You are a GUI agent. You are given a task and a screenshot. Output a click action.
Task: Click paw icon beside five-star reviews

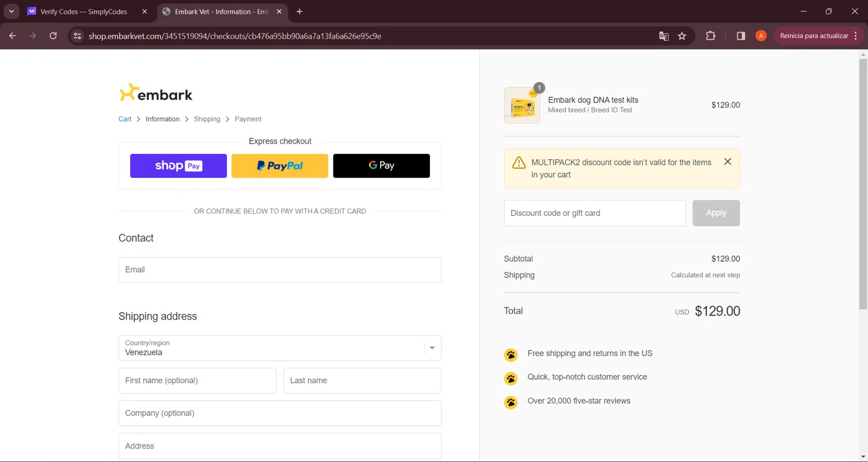pyautogui.click(x=511, y=402)
